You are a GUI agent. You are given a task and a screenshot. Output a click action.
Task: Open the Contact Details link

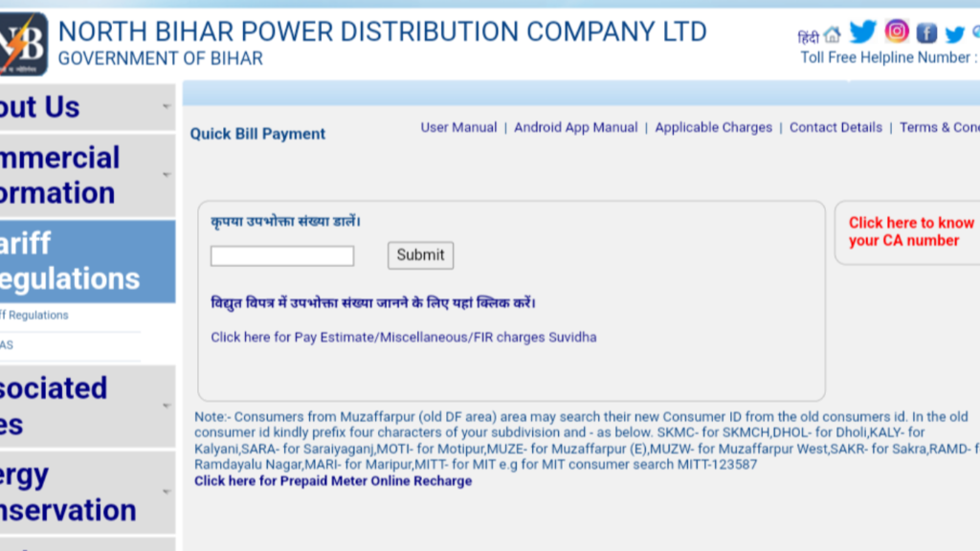pyautogui.click(x=835, y=127)
